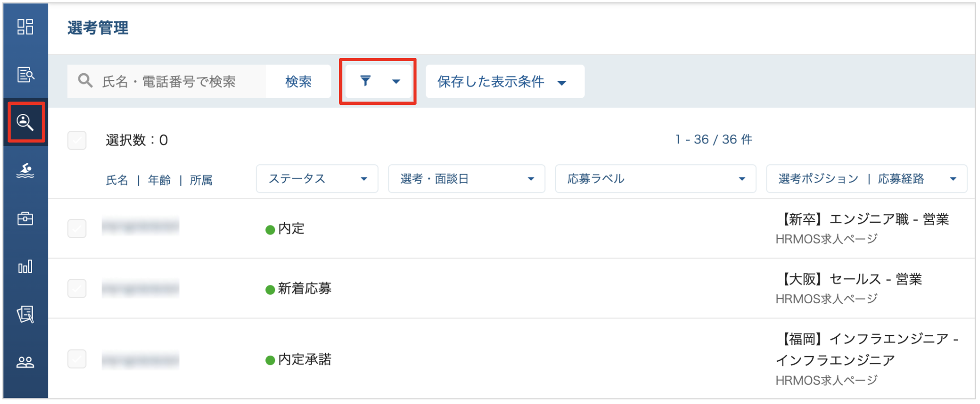Open the 応募ラベル dropdown
This screenshot has width=980, height=404.
coord(656,179)
